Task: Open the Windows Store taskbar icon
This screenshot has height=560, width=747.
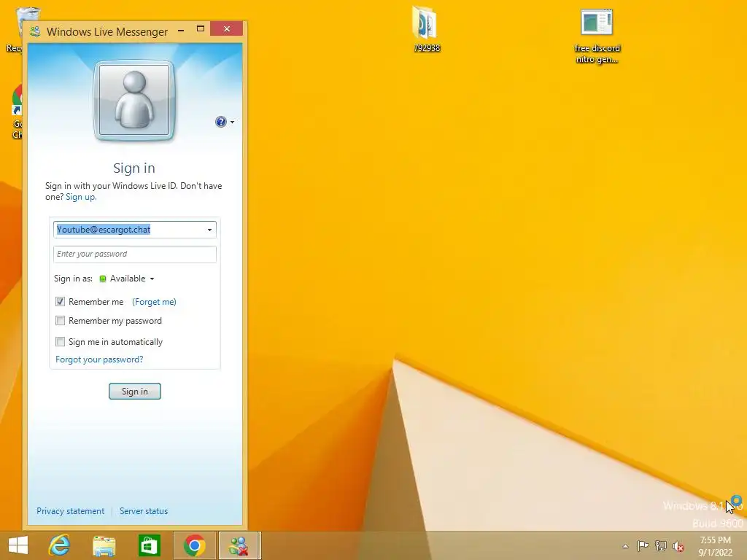Action: point(149,545)
